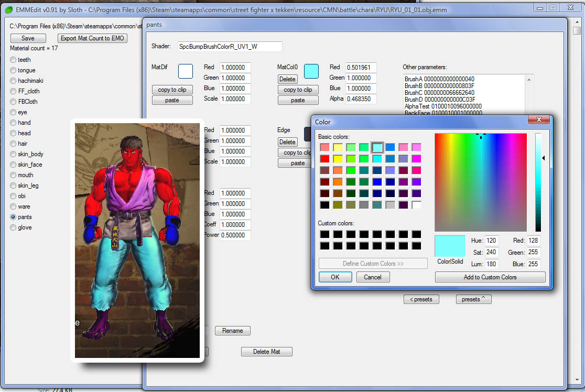Click the Delete Mat button
585x392 pixels.
(x=266, y=351)
